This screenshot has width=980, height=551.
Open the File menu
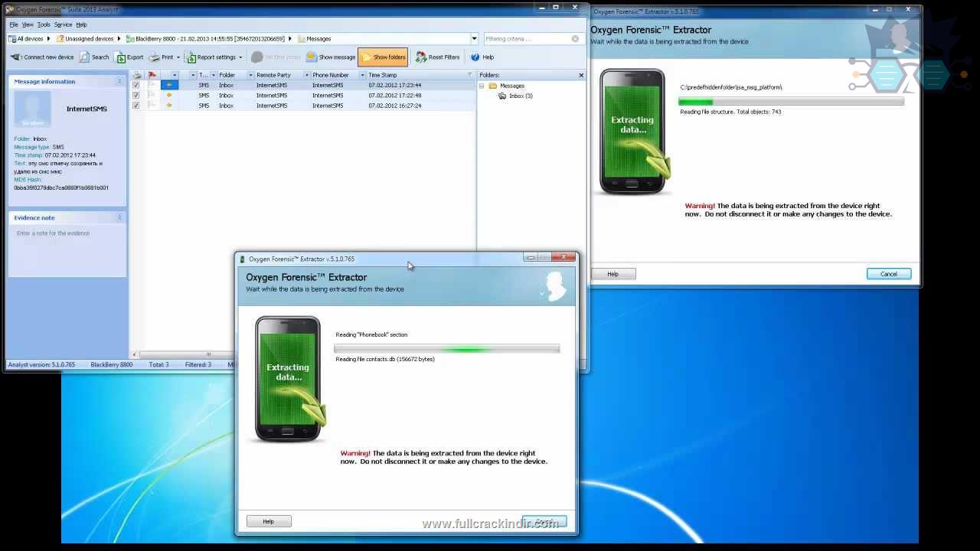[x=13, y=24]
